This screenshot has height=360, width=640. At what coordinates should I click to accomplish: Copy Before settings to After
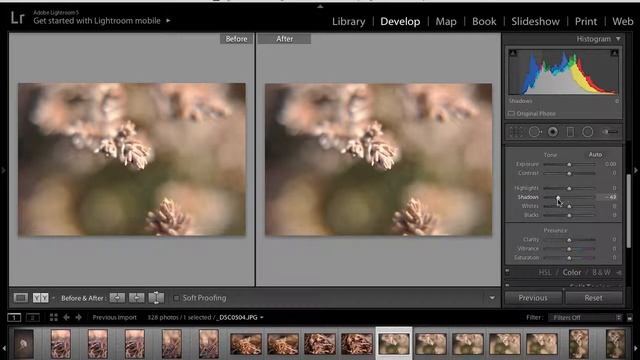point(117,298)
